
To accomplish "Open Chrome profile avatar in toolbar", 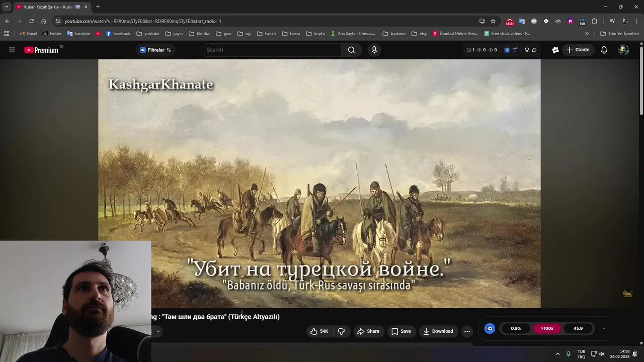I will (x=625, y=21).
